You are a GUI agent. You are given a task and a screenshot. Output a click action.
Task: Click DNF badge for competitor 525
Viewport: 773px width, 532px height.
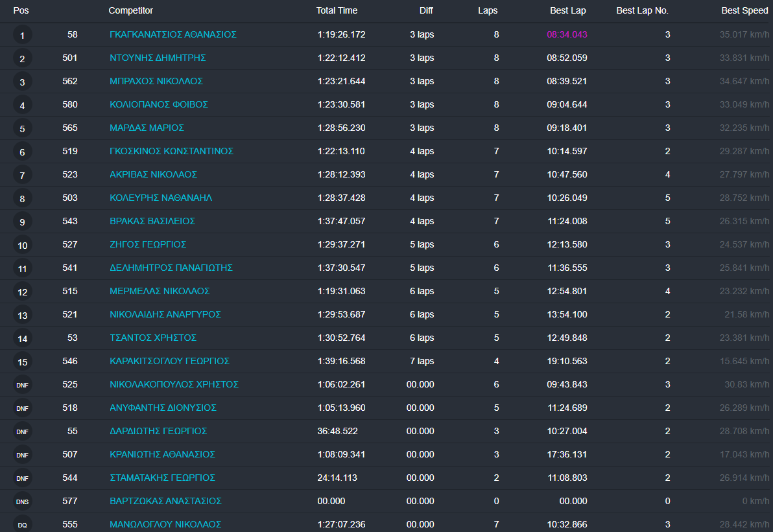coord(22,385)
